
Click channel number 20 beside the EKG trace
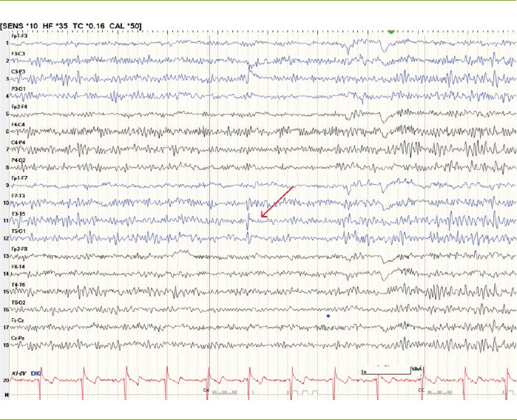pyautogui.click(x=6, y=380)
